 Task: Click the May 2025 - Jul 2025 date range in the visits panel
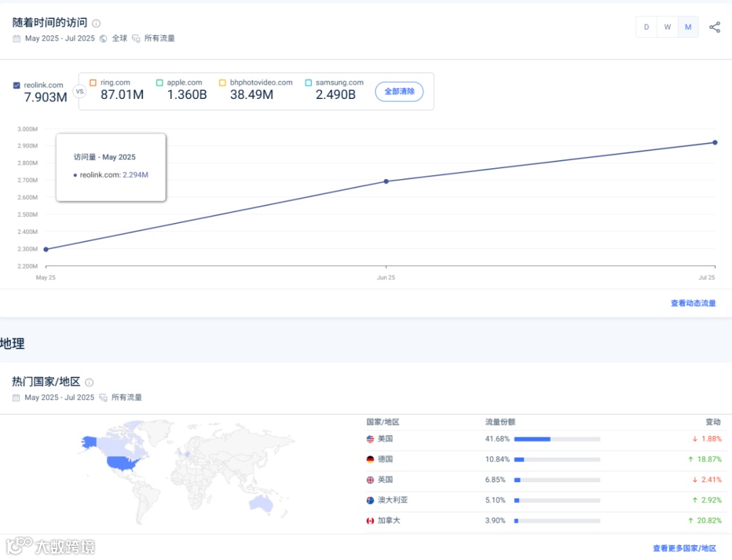pos(60,39)
